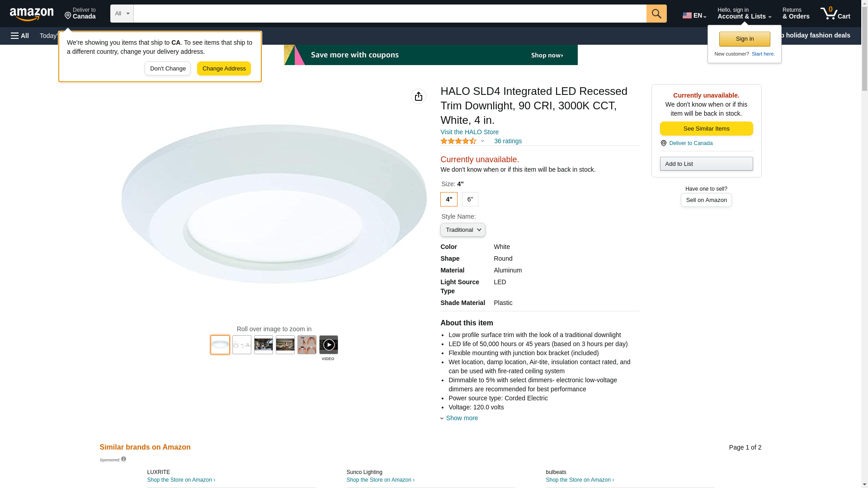
Task: Open Returns & Orders
Action: tap(796, 14)
